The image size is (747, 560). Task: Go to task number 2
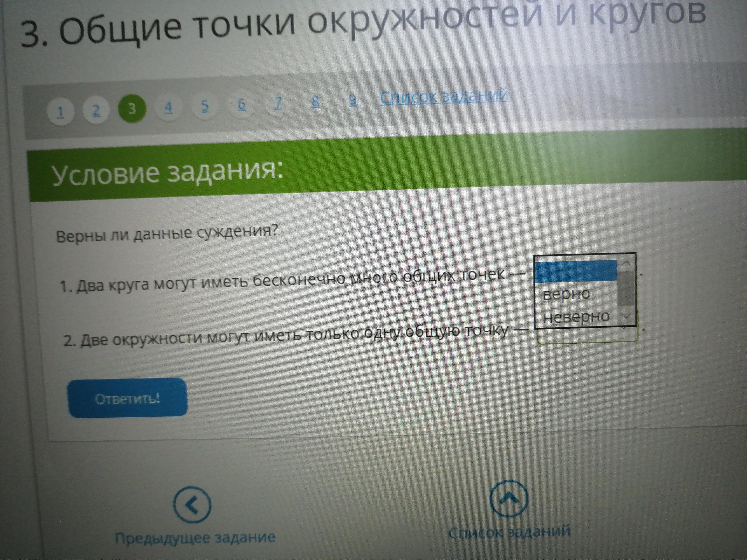pyautogui.click(x=96, y=110)
